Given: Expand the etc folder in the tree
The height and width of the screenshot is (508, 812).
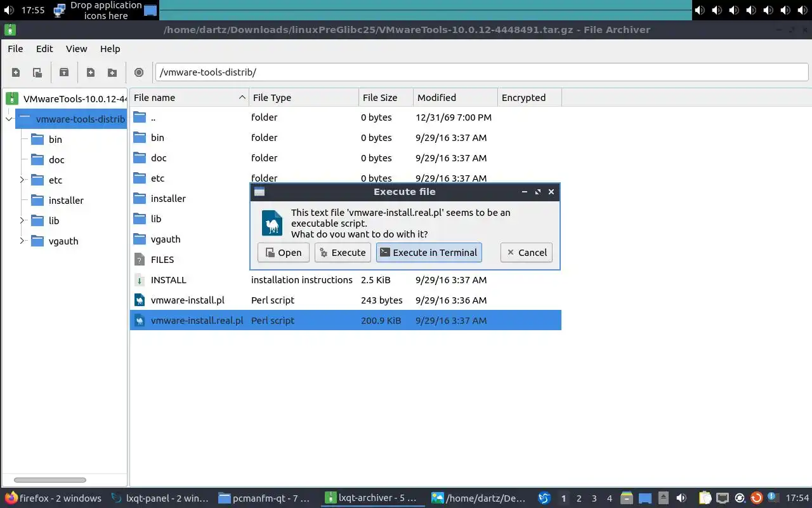Looking at the screenshot, I should [22, 180].
